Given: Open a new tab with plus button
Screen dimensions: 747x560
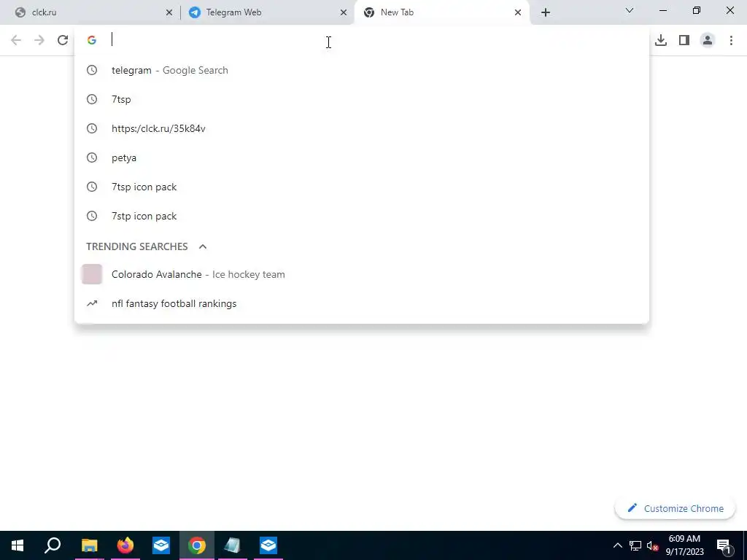Looking at the screenshot, I should click(546, 12).
